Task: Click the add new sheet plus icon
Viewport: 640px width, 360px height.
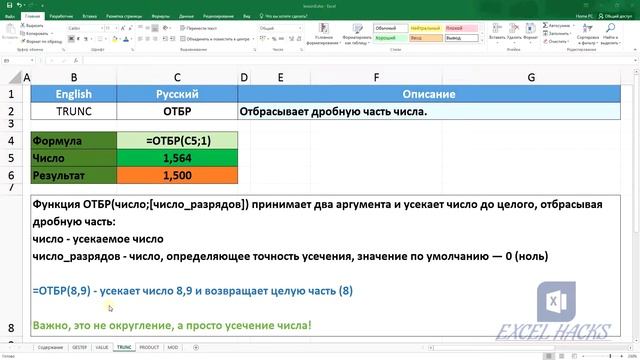Action: pyautogui.click(x=196, y=347)
